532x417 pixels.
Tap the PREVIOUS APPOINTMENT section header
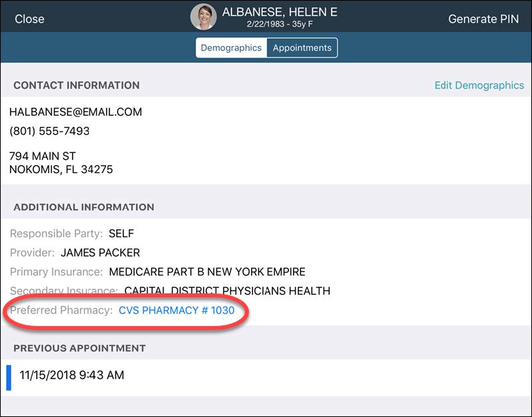79,348
